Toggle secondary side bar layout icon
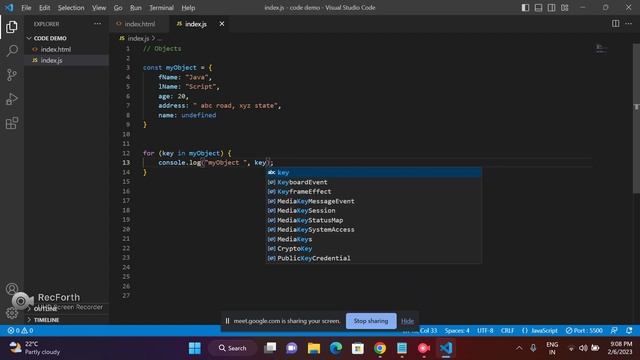Viewport: 640px width, 360px height. coord(551,8)
